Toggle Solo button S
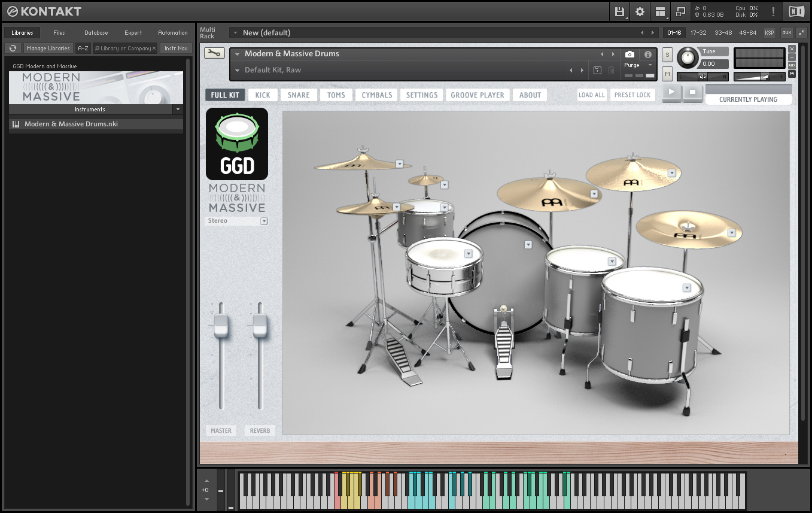 click(x=668, y=54)
